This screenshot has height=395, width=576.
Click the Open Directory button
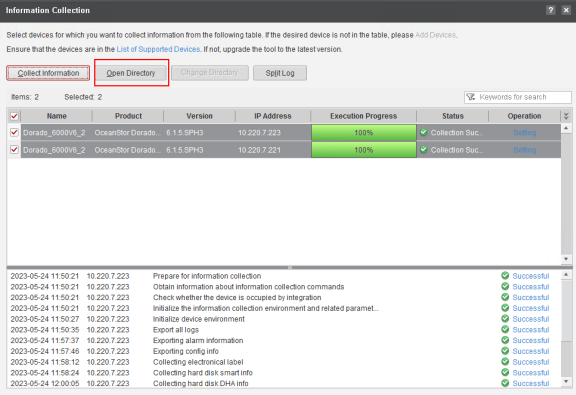[x=131, y=73]
